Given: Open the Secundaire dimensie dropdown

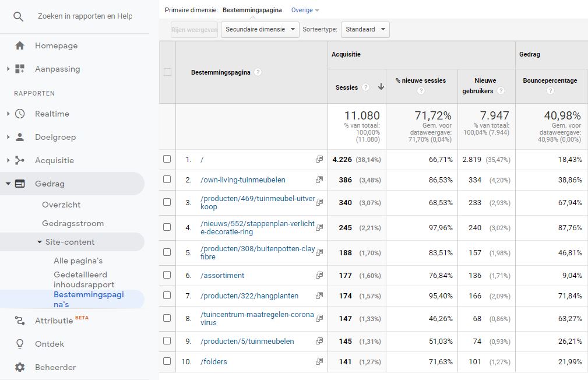Looking at the screenshot, I should pyautogui.click(x=259, y=29).
